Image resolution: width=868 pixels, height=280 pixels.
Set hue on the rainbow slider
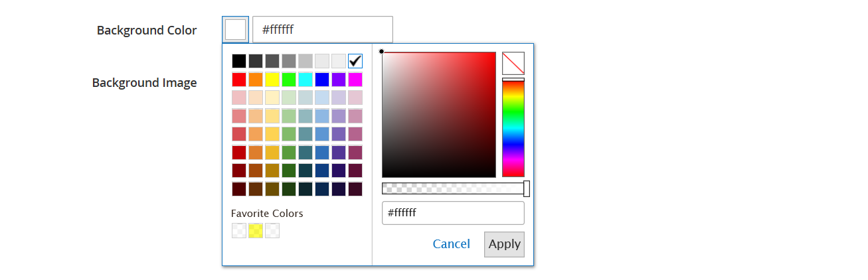[x=513, y=127]
